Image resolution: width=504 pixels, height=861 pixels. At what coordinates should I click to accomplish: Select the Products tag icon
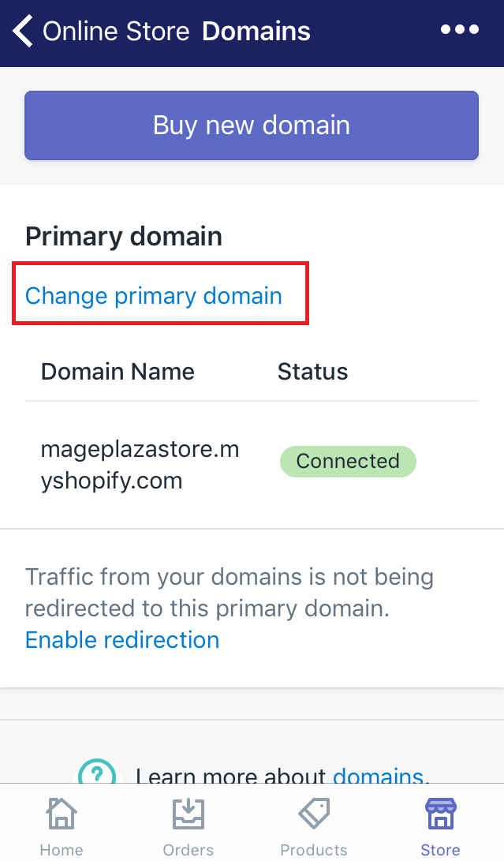(313, 814)
